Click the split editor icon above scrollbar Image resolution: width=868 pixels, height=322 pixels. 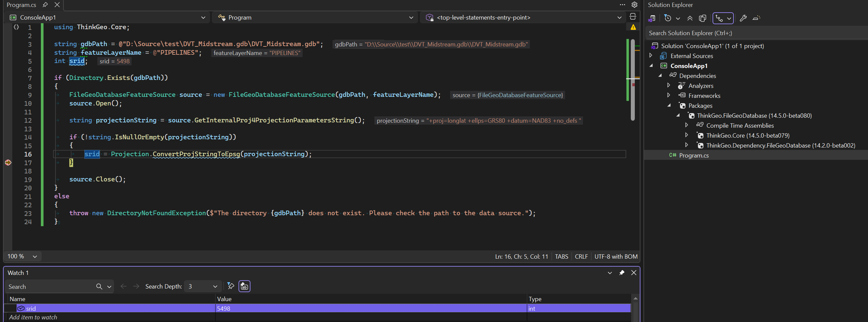632,17
